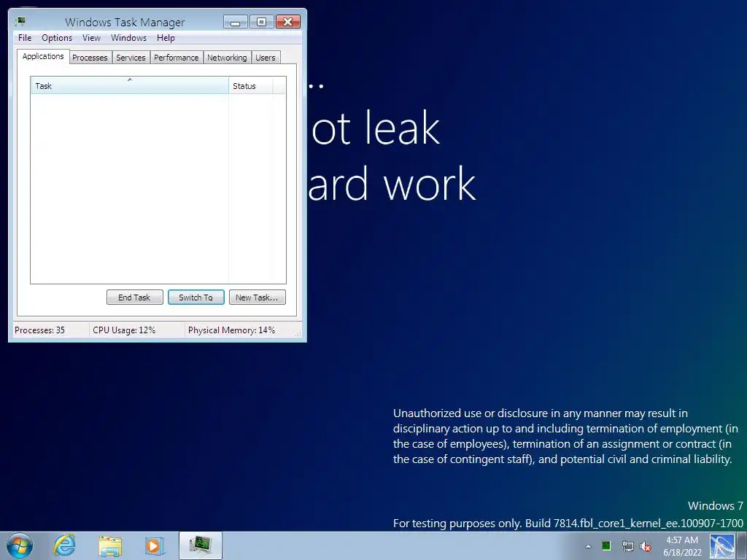This screenshot has width=747, height=560.
Task: Switch to the Performance tab
Action: (177, 58)
